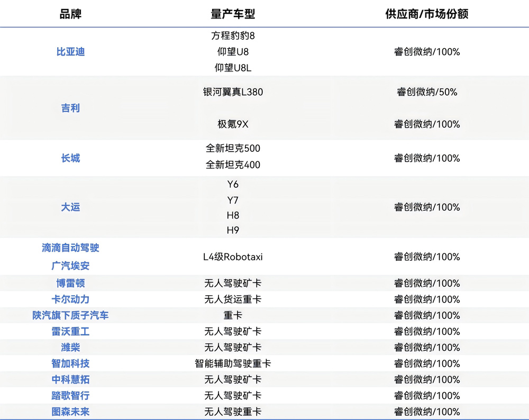Click the L4级Robotaxi model cell
Viewport: 529px width, 420px height.
tap(233, 257)
